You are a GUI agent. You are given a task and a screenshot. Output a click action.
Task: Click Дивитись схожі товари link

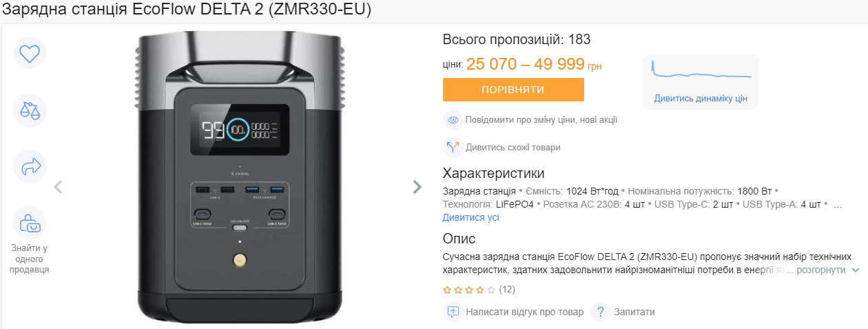coord(513,147)
